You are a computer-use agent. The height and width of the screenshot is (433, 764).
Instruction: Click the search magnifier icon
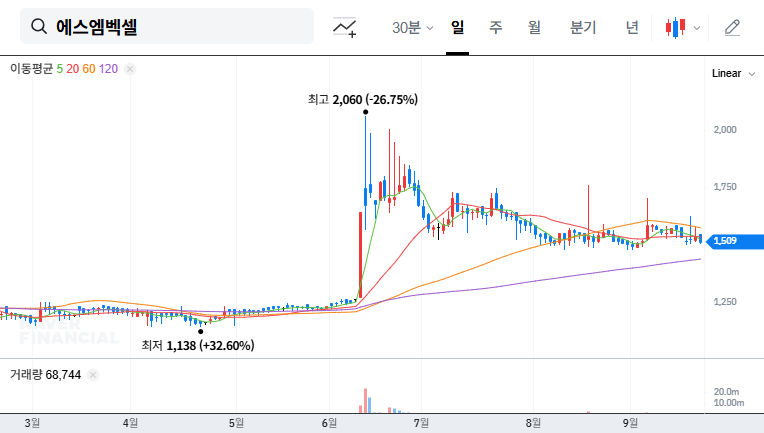tap(38, 26)
